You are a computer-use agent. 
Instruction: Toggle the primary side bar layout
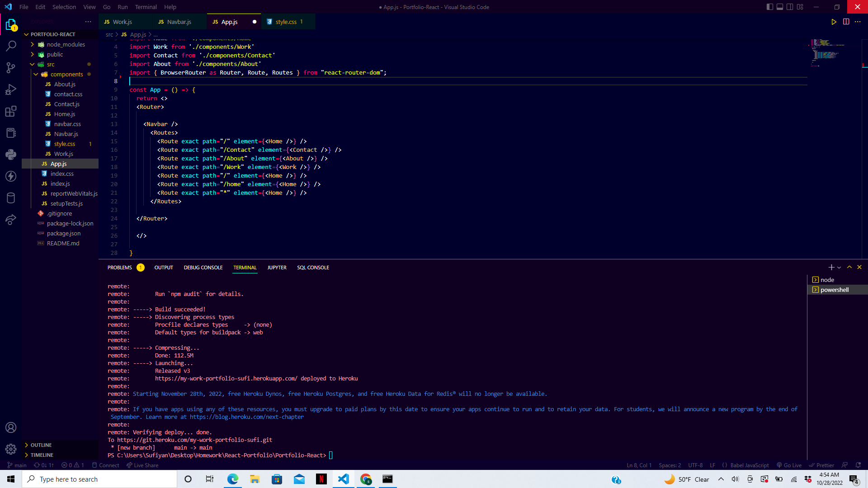pos(769,7)
